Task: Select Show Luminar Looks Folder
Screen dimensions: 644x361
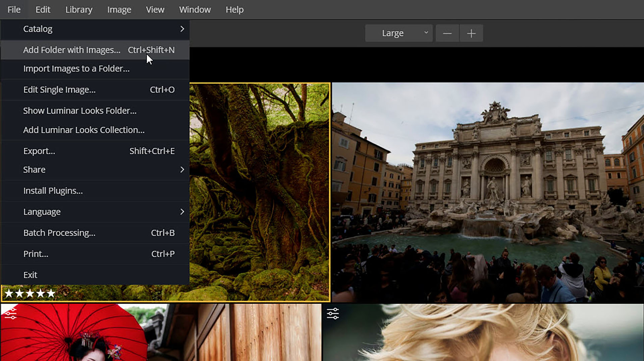Action: tap(95, 111)
